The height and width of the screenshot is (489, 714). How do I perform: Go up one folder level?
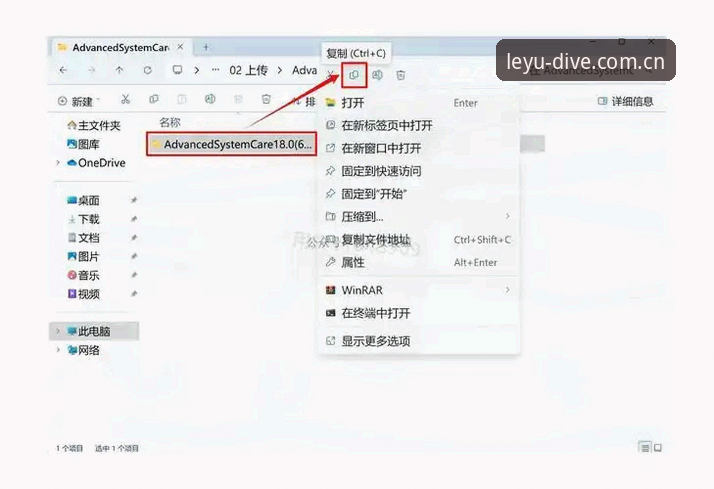[119, 70]
